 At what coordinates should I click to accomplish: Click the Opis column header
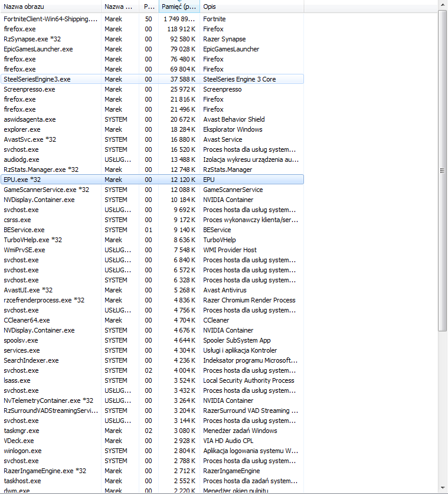(x=252, y=6)
